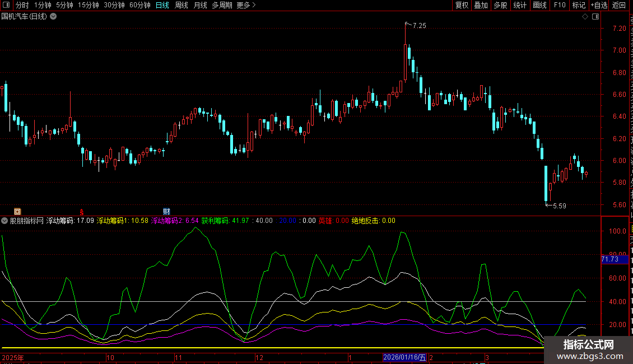The image size is (633, 364).
Task: Click the 复权 button
Action: 462,6
